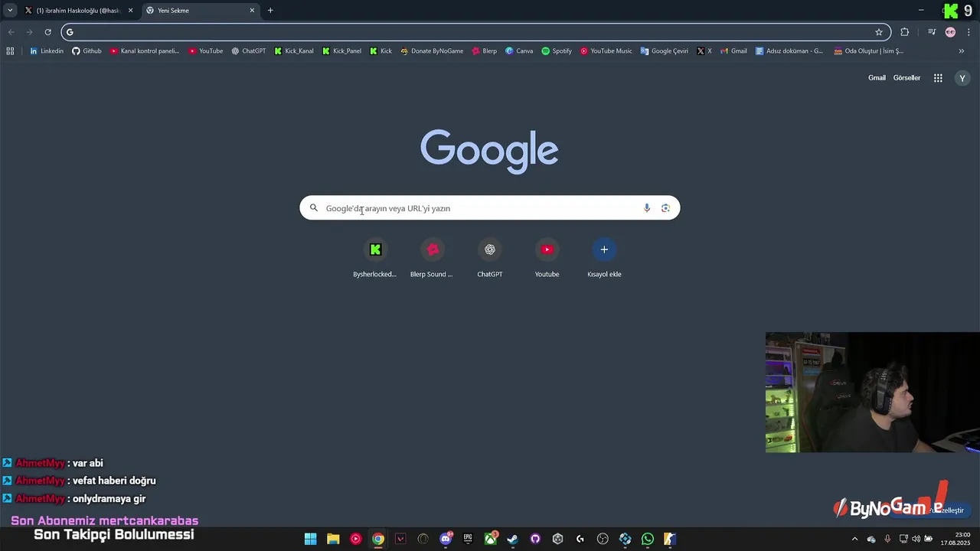
Task: Open the YouTube Music bookmark
Action: [606, 51]
